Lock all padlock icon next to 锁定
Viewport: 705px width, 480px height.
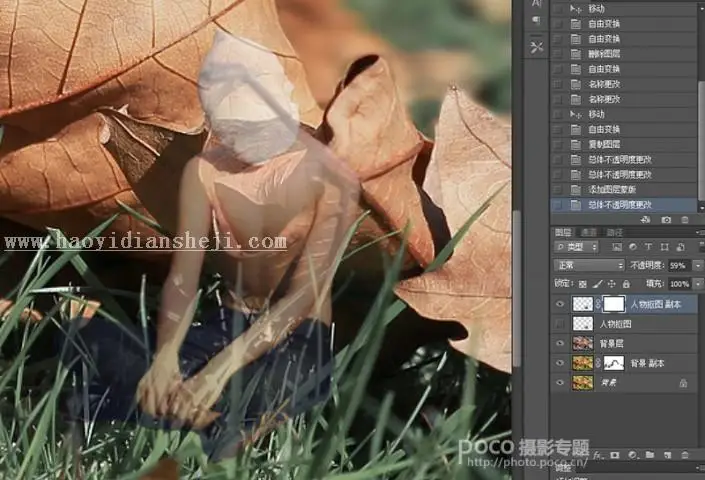(x=626, y=284)
